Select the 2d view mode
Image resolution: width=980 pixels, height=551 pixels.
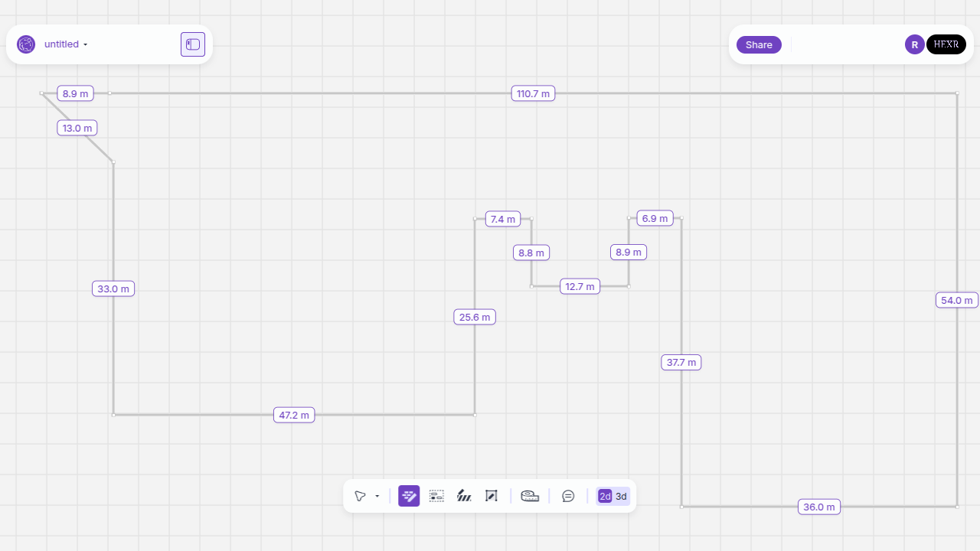[x=605, y=497]
